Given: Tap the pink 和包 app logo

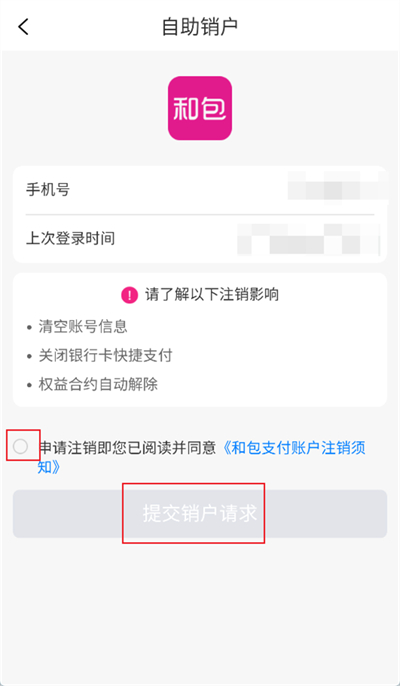Looking at the screenshot, I should pos(200,108).
